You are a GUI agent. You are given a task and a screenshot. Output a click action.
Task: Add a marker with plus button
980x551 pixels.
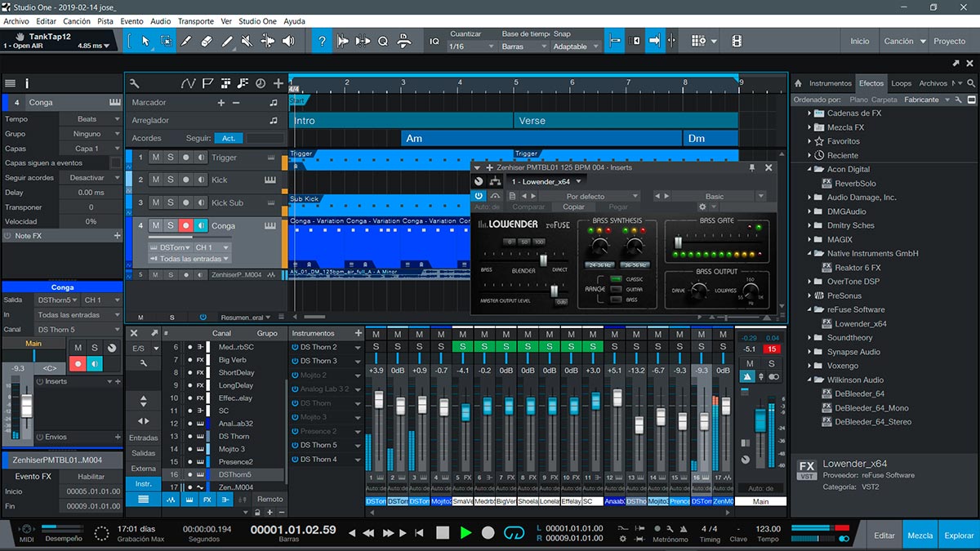220,103
